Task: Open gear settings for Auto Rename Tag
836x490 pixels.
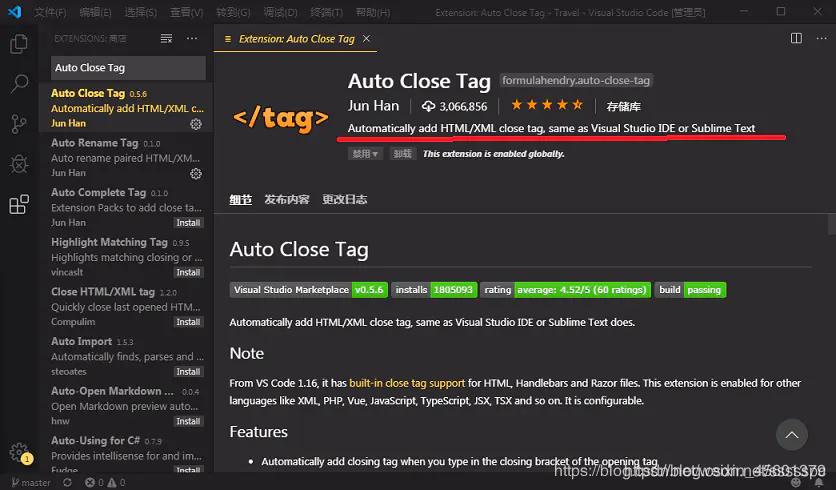Action: pos(196,174)
